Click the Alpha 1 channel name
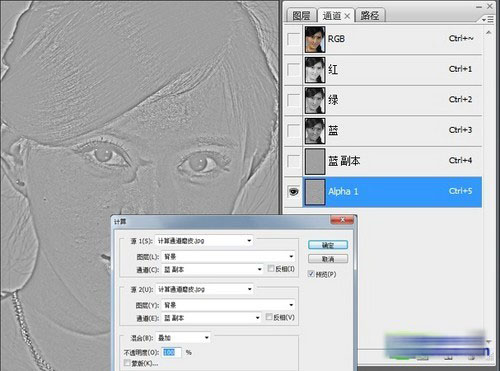The height and width of the screenshot is (371, 500). click(x=343, y=191)
